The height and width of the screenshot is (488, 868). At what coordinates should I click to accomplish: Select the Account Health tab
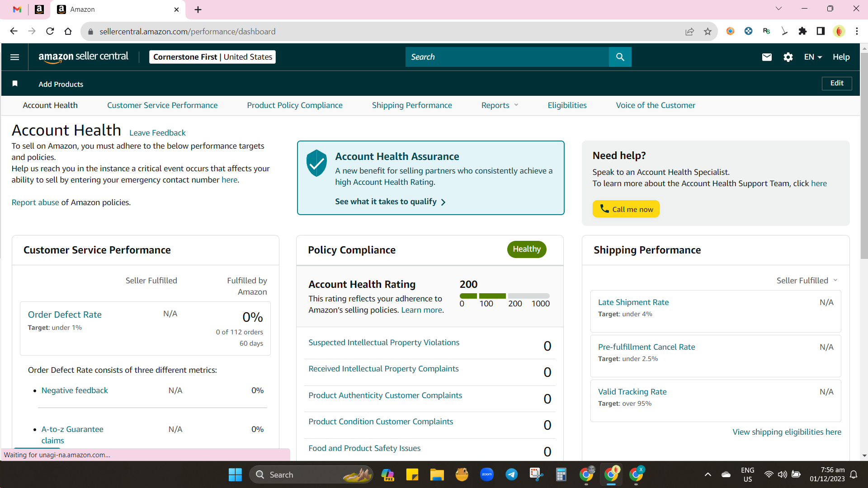[x=50, y=105]
